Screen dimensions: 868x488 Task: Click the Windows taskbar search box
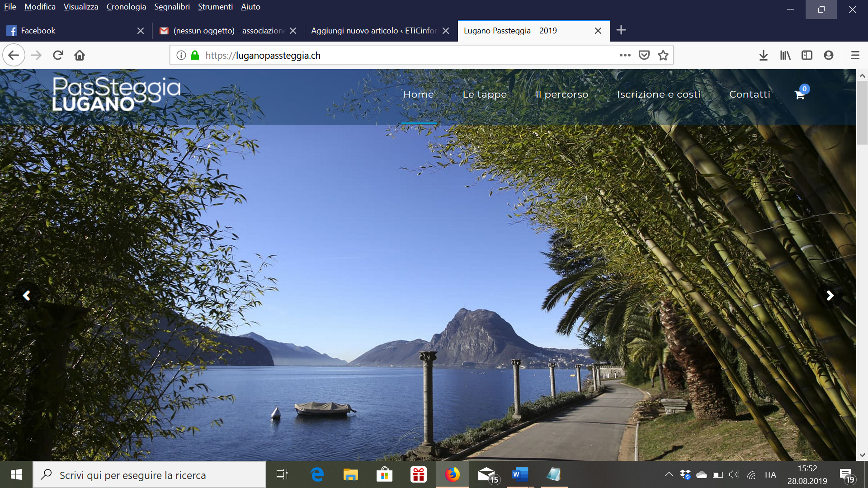click(149, 475)
